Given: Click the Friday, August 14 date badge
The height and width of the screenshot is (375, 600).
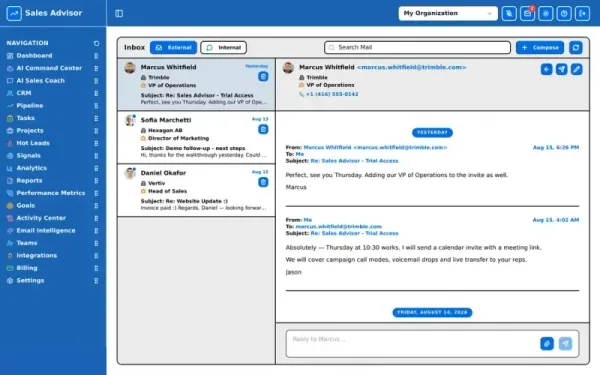Looking at the screenshot, I should tap(432, 313).
